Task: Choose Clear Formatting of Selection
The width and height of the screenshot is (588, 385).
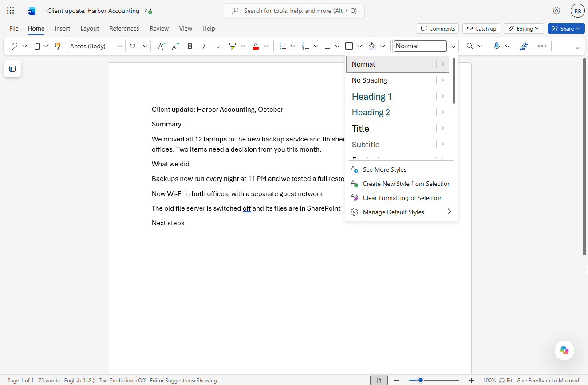Action: click(x=402, y=198)
